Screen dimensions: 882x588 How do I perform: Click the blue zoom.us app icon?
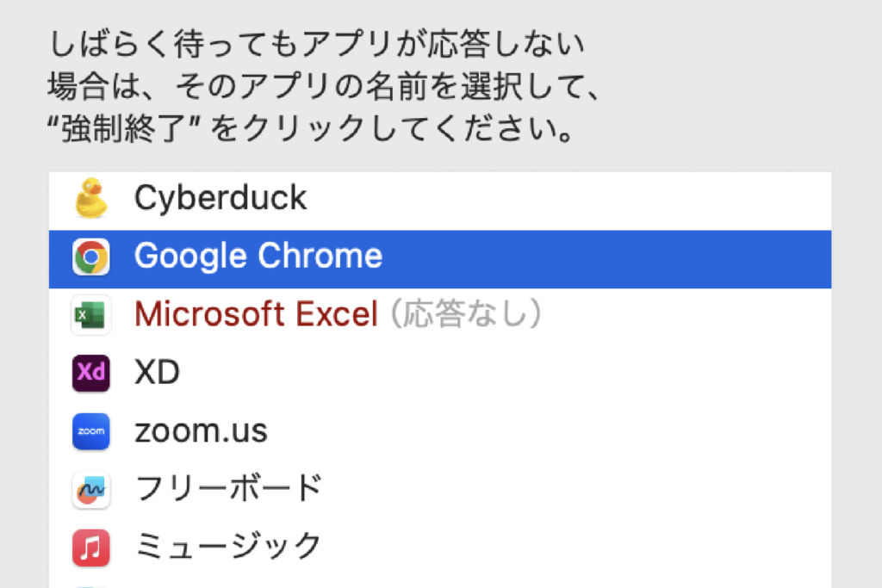pos(90,431)
